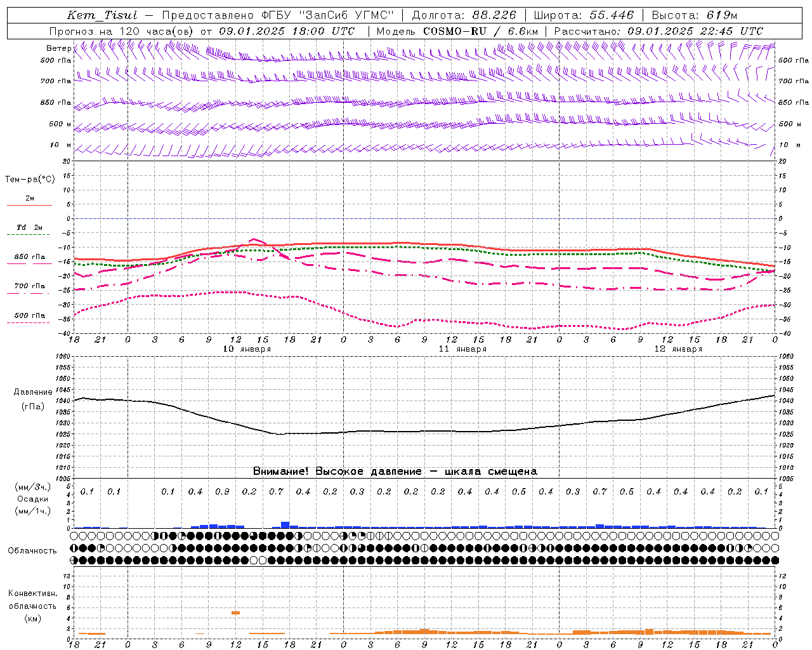
Task: Click the (км) unit of convective cloud panel
Action: [32, 618]
